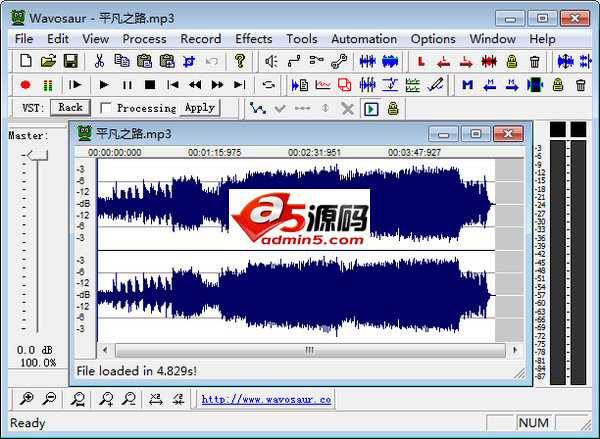This screenshot has height=439, width=600.
Task: Stop playback with the square stop button
Action: click(x=150, y=85)
